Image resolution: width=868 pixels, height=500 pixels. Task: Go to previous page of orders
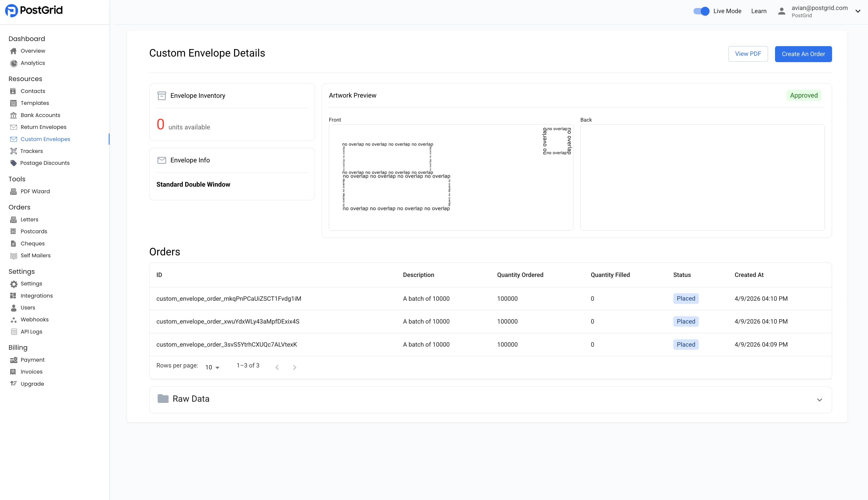pyautogui.click(x=277, y=367)
